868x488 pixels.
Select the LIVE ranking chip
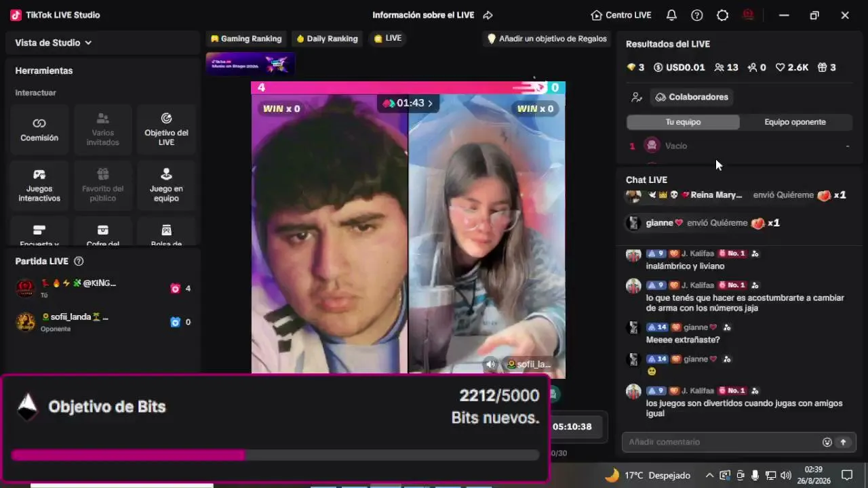click(x=388, y=39)
